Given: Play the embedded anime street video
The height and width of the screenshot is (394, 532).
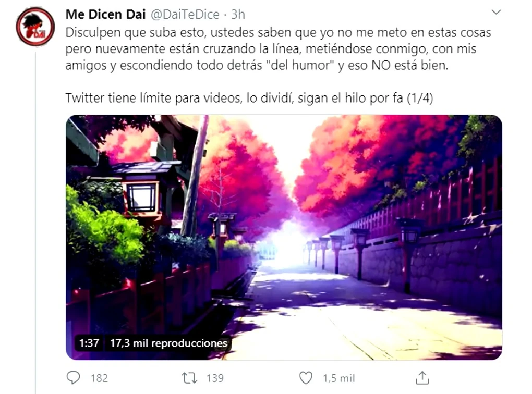Looking at the screenshot, I should [284, 237].
